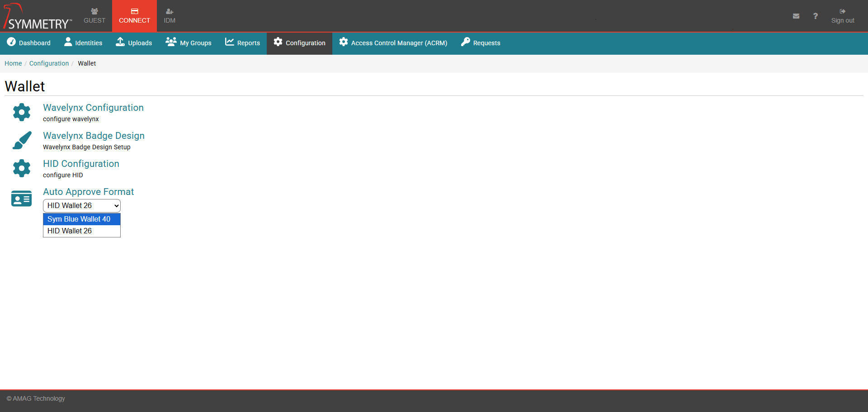Click Configuration breadcrumb link

click(x=49, y=63)
